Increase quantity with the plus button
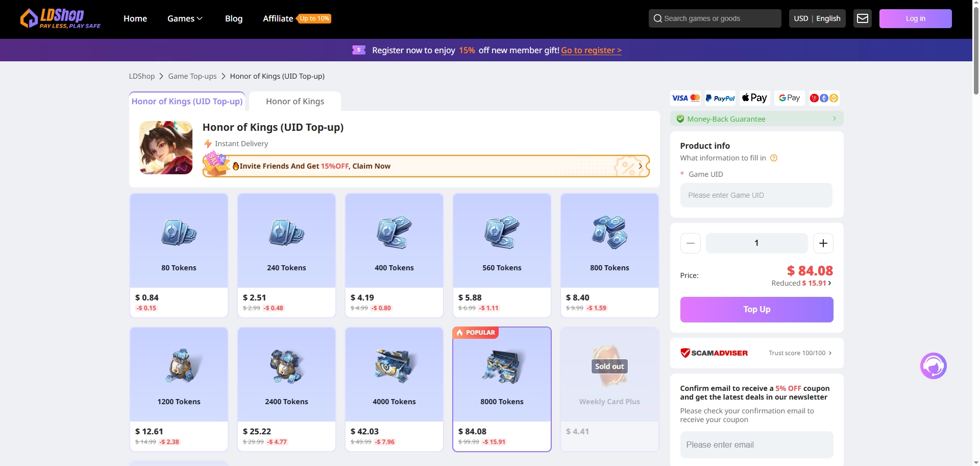This screenshot has height=466, width=980. pyautogui.click(x=823, y=243)
